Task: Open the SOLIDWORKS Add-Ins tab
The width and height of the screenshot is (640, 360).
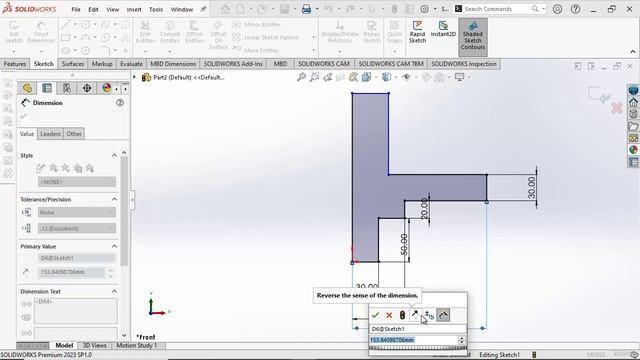Action: click(233, 64)
